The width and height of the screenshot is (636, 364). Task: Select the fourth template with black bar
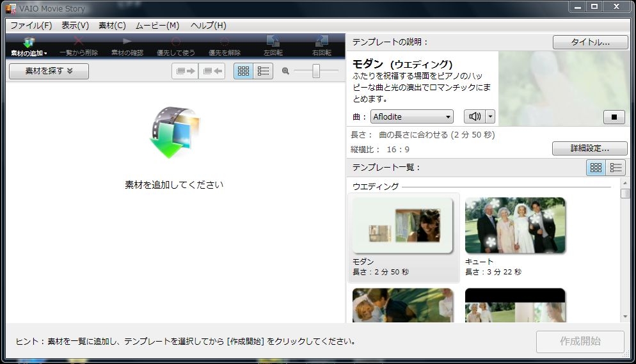pyautogui.click(x=515, y=305)
